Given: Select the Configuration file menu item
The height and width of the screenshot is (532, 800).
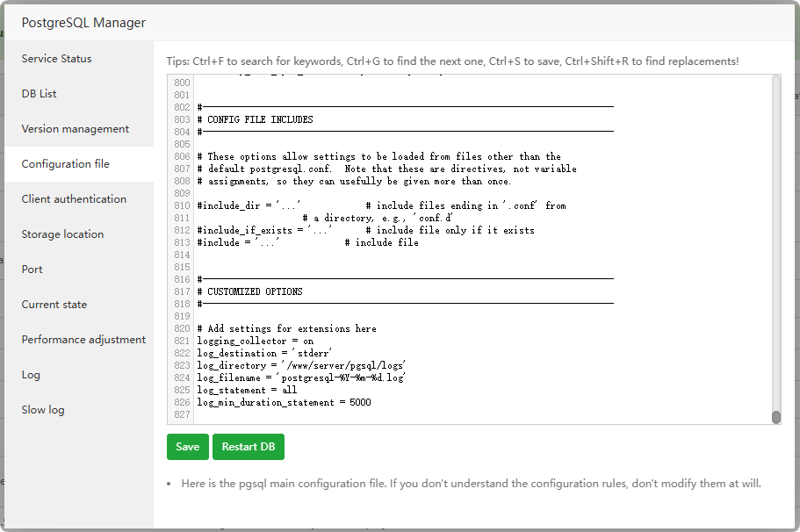Looking at the screenshot, I should click(66, 164).
